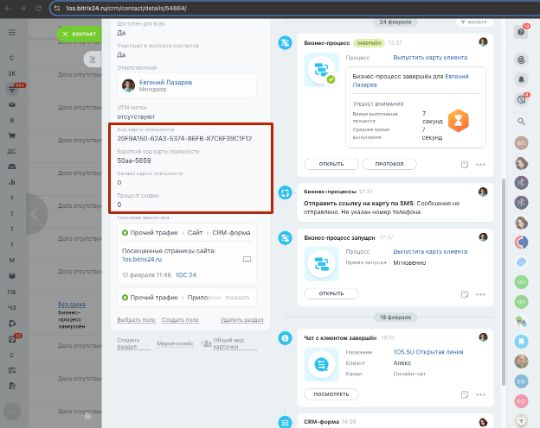Click the note icon on Бизнес-процесс завершён card
Screen dimensions: 540x428
[464, 164]
